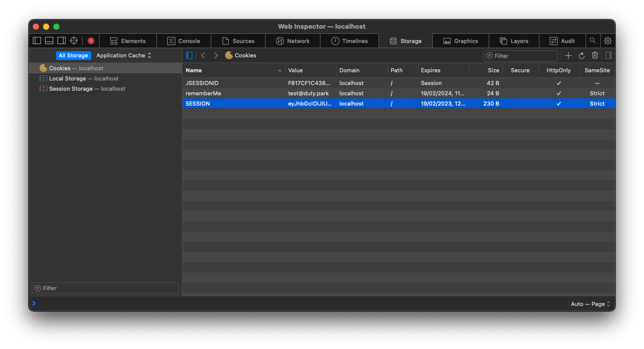Toggle the navigation sidebar icon in toolbar

pos(37,40)
